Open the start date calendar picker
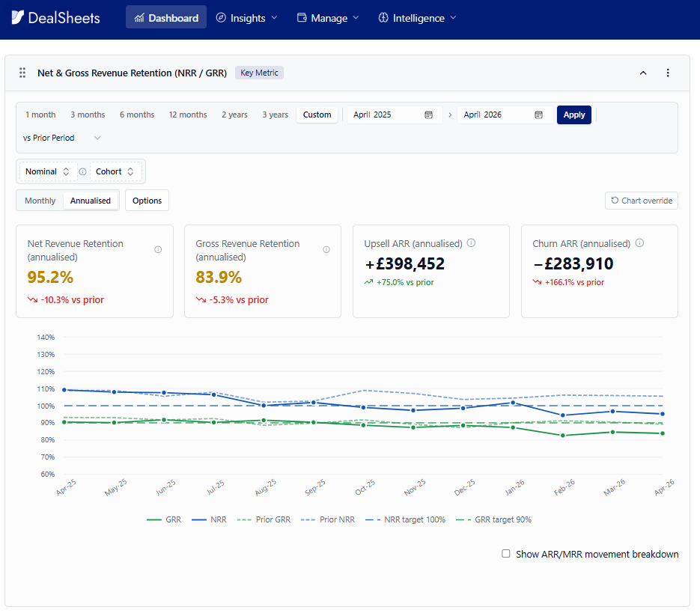This screenshot has width=700, height=613. coord(428,115)
